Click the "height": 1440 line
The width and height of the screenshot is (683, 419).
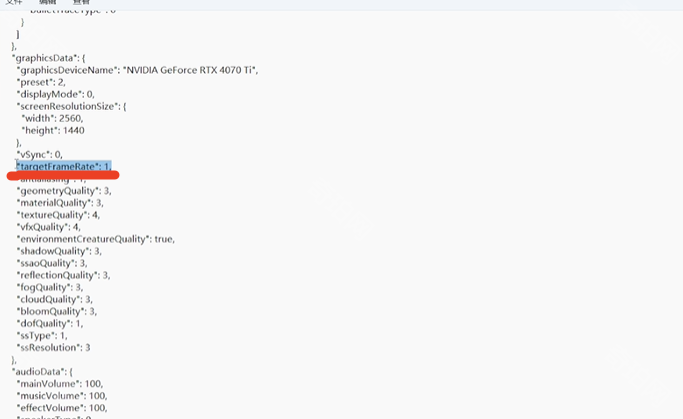[x=54, y=130]
